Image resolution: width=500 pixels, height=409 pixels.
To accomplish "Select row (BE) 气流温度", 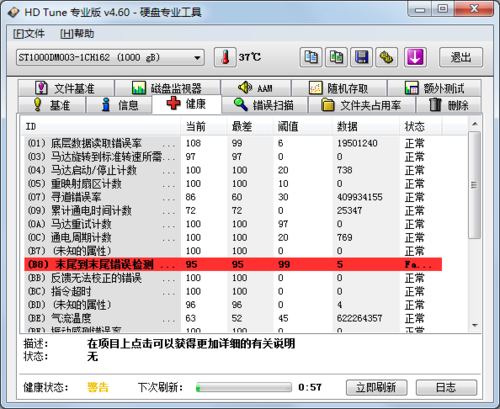I will pyautogui.click(x=233, y=318).
